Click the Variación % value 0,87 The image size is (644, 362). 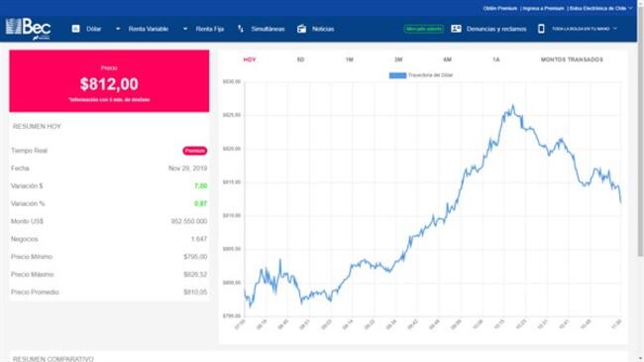click(x=200, y=203)
